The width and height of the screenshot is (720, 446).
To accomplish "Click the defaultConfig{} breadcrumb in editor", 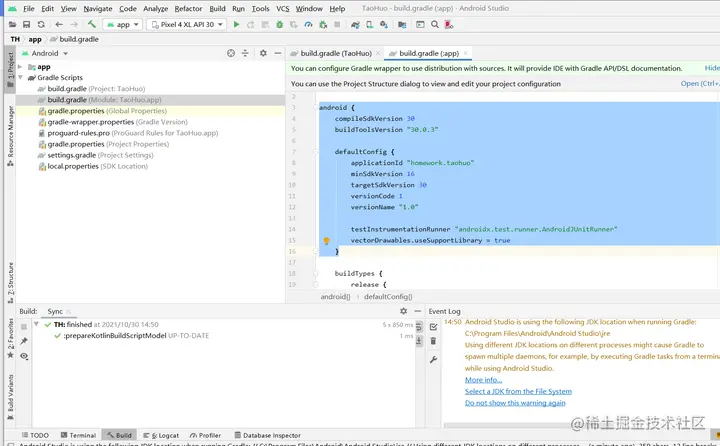I will [388, 297].
